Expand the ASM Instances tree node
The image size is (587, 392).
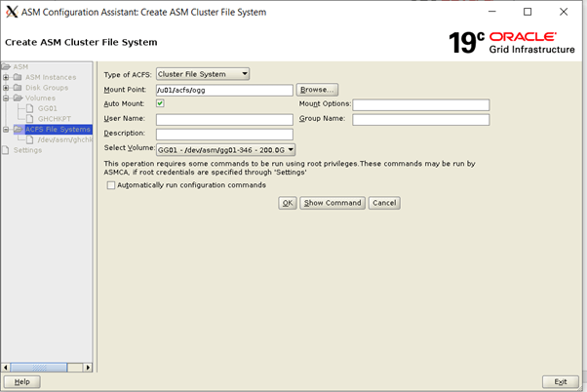(6, 77)
